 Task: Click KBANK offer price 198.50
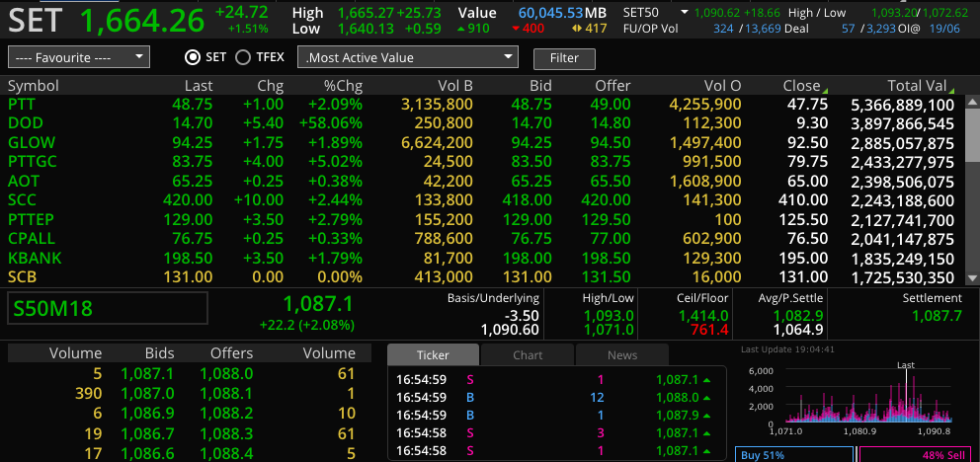[605, 259]
